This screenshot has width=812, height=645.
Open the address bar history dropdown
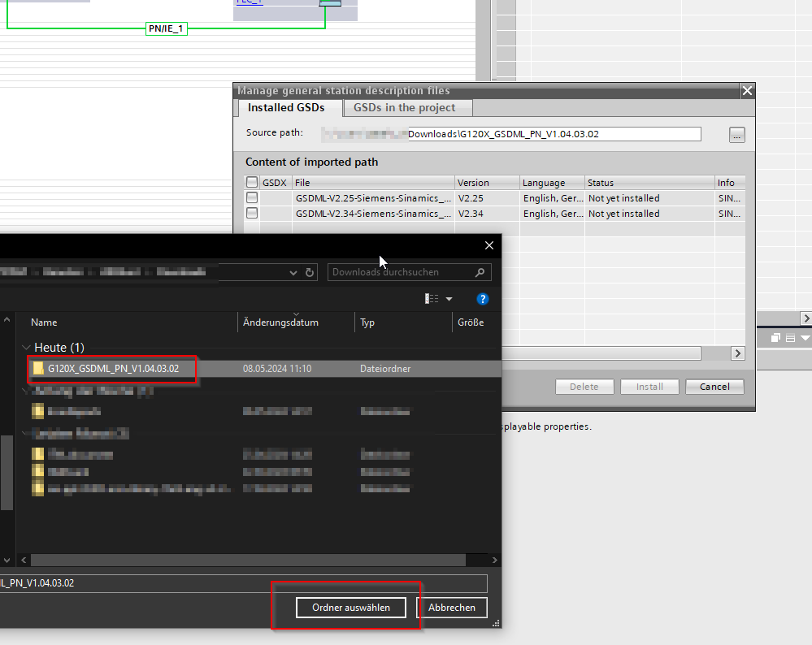pos(293,273)
